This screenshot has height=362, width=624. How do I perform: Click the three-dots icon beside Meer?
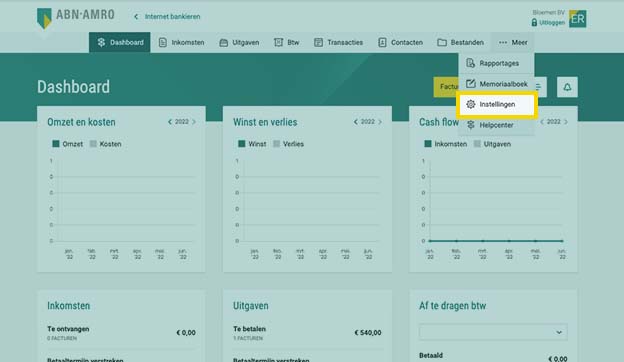pos(503,42)
